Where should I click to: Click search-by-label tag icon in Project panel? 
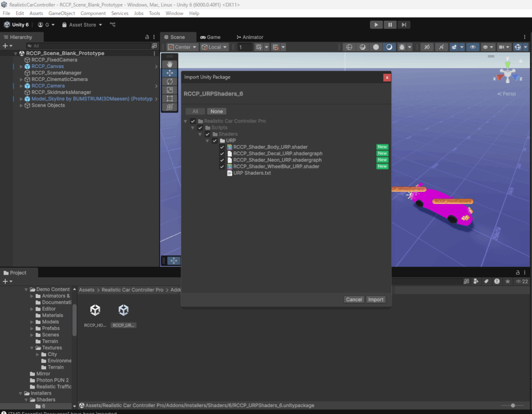point(486,281)
